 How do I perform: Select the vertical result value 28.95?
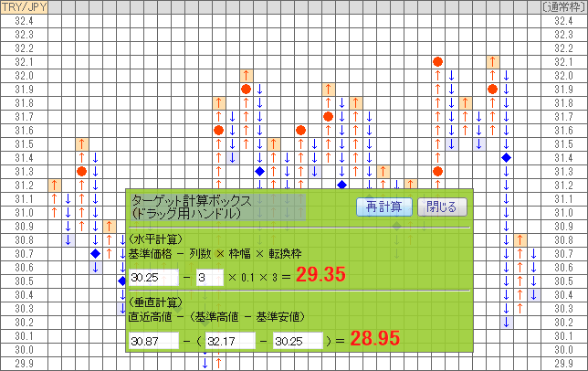(x=375, y=338)
